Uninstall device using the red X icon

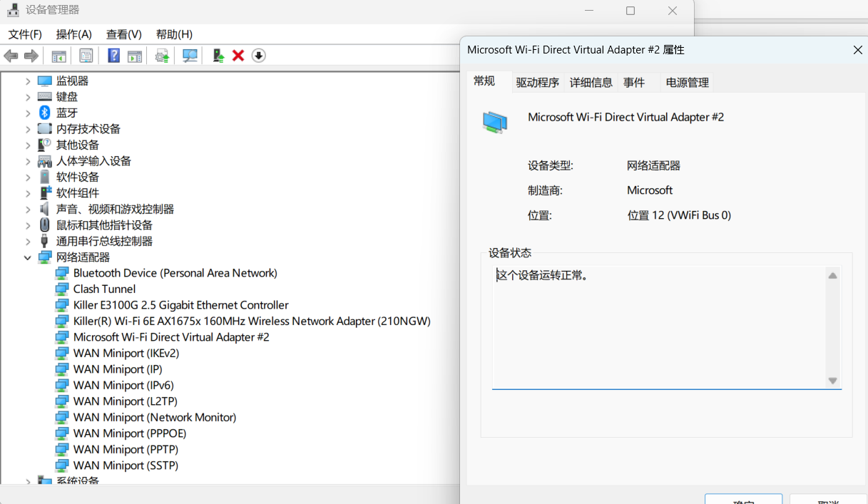tap(238, 56)
